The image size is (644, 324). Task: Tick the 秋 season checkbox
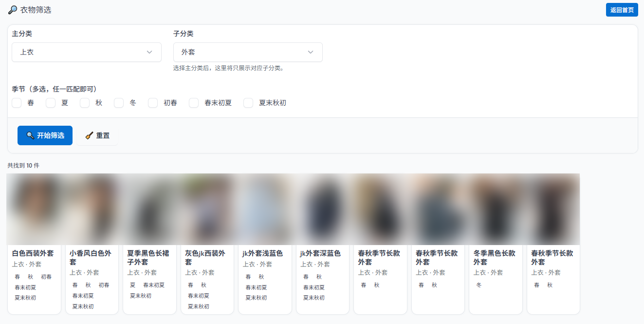tap(84, 103)
